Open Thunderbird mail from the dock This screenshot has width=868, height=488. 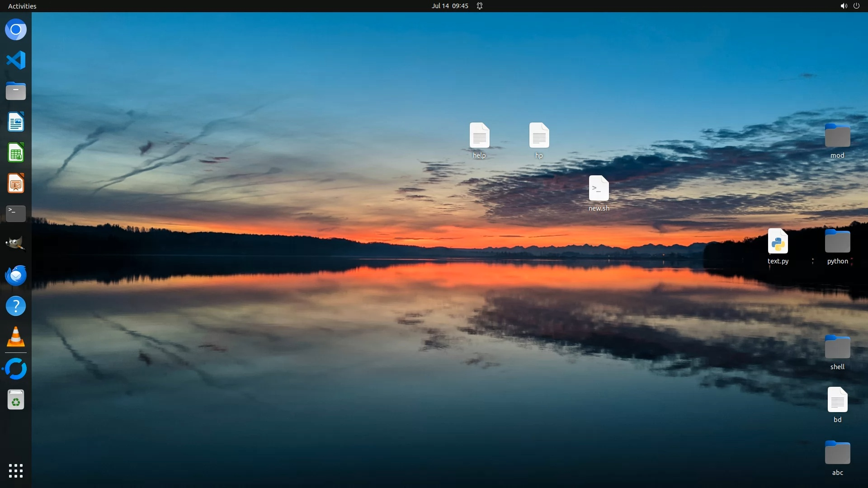click(16, 275)
